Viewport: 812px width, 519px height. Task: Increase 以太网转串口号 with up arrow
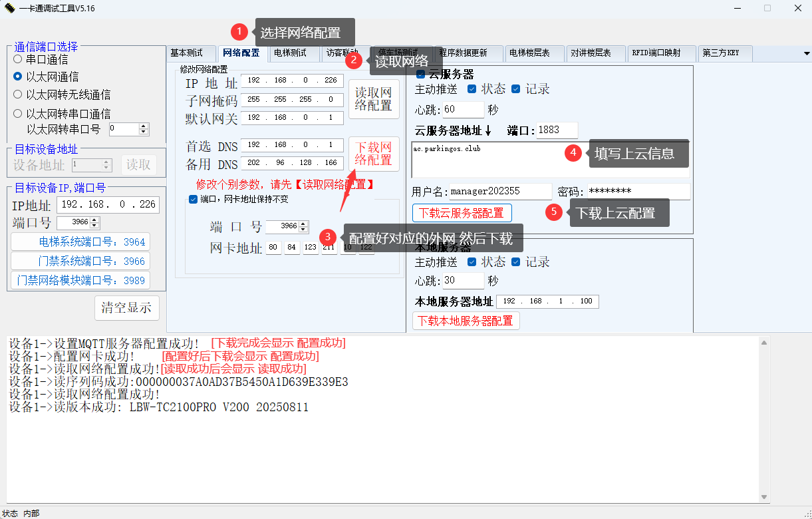tap(144, 126)
